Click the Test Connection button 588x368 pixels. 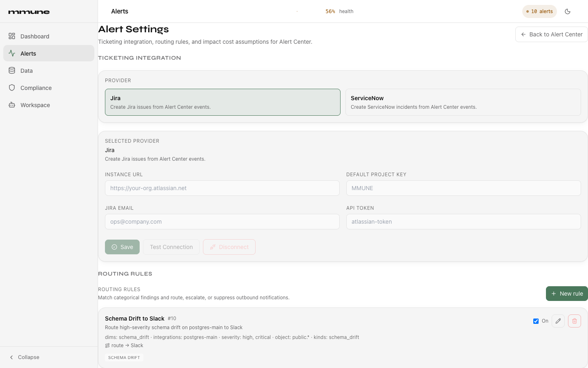coord(171,247)
